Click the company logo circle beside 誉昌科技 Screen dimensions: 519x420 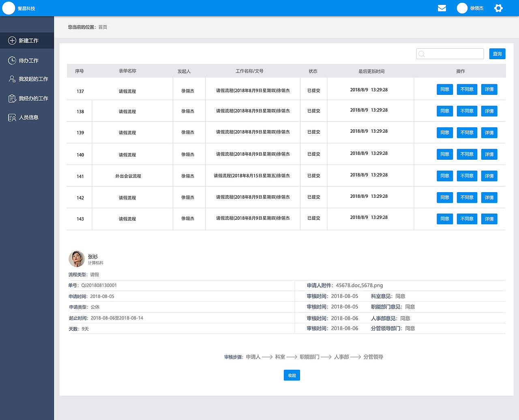tap(9, 8)
